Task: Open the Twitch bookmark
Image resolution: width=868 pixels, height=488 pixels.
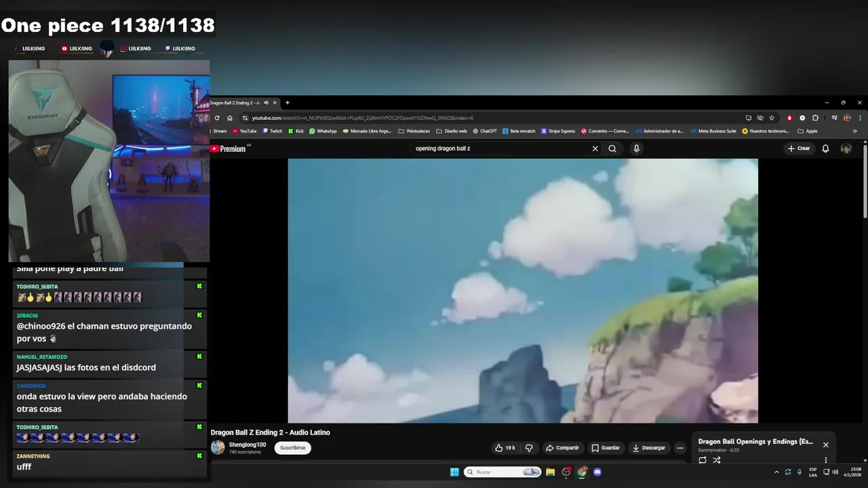Action: coord(273,131)
